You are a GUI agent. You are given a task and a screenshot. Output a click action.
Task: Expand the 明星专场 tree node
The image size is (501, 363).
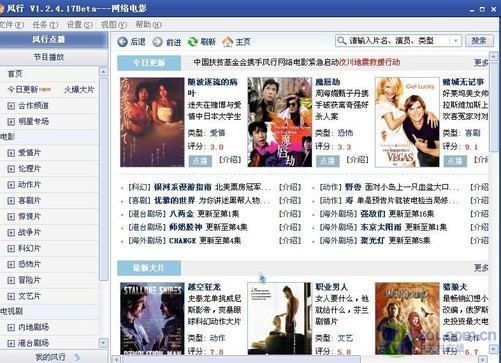pos(11,122)
